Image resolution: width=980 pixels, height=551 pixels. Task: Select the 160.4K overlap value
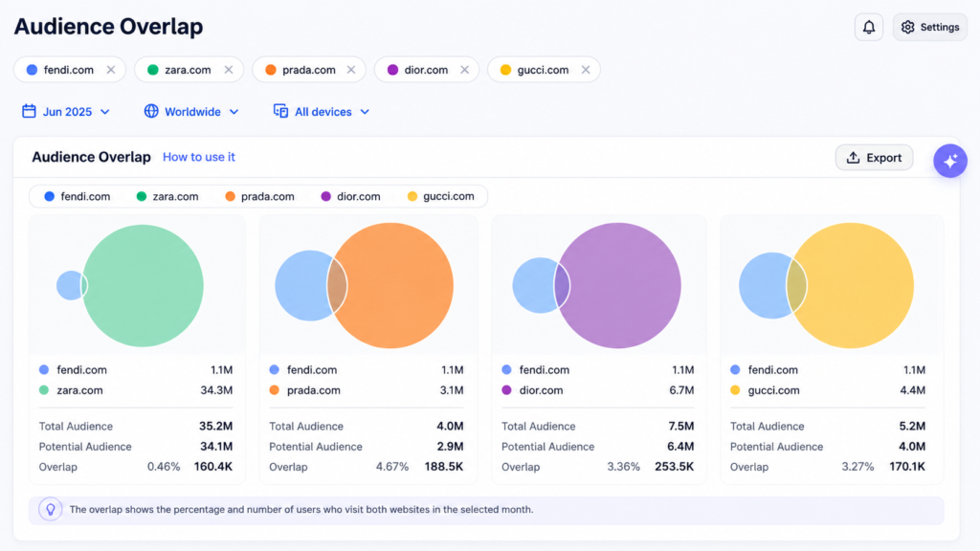(x=213, y=467)
